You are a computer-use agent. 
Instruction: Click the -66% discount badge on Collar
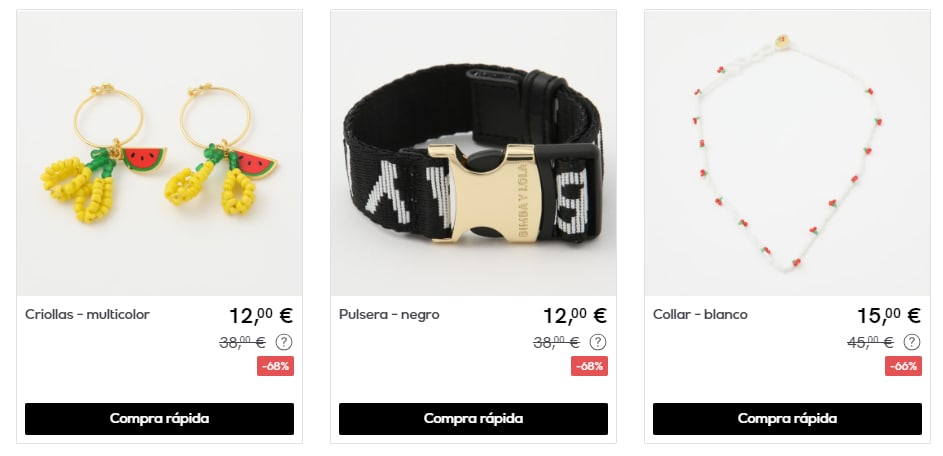[x=903, y=366]
